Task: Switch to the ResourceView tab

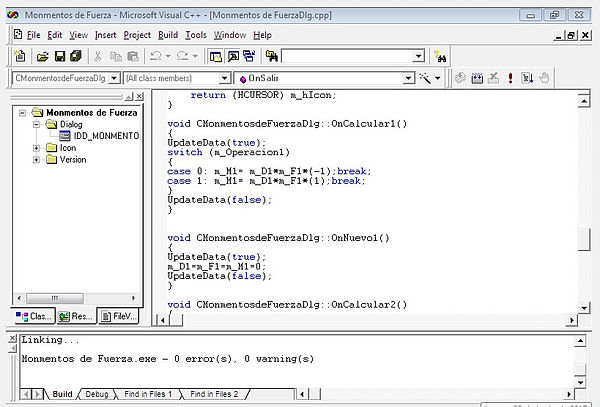Action: click(77, 316)
